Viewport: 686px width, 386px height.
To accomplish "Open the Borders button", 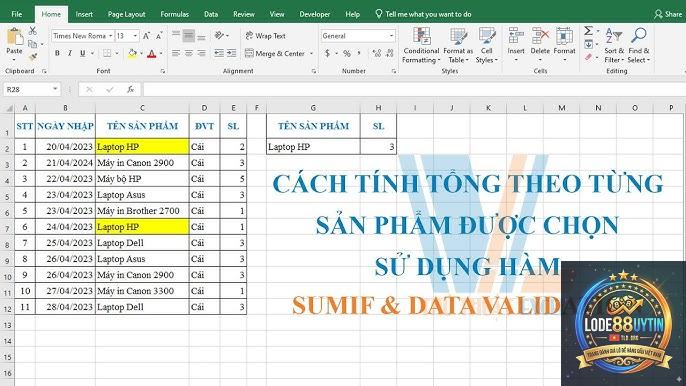I will point(107,53).
